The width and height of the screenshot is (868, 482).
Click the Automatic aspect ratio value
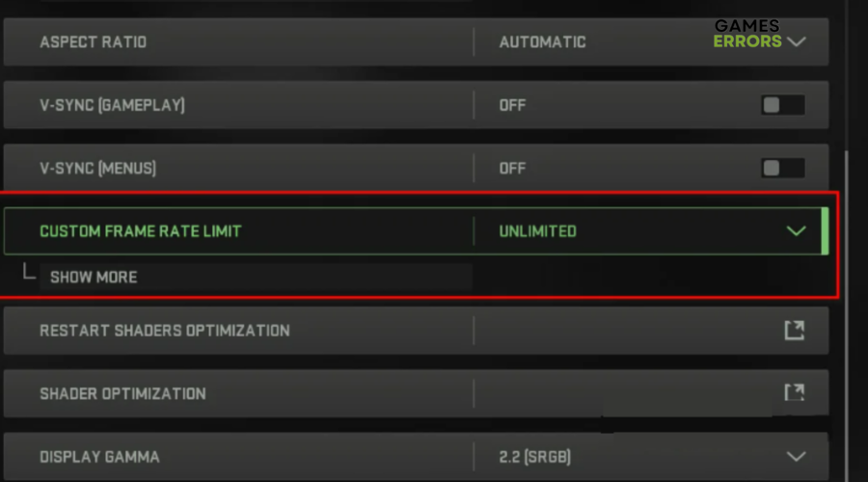[542, 42]
